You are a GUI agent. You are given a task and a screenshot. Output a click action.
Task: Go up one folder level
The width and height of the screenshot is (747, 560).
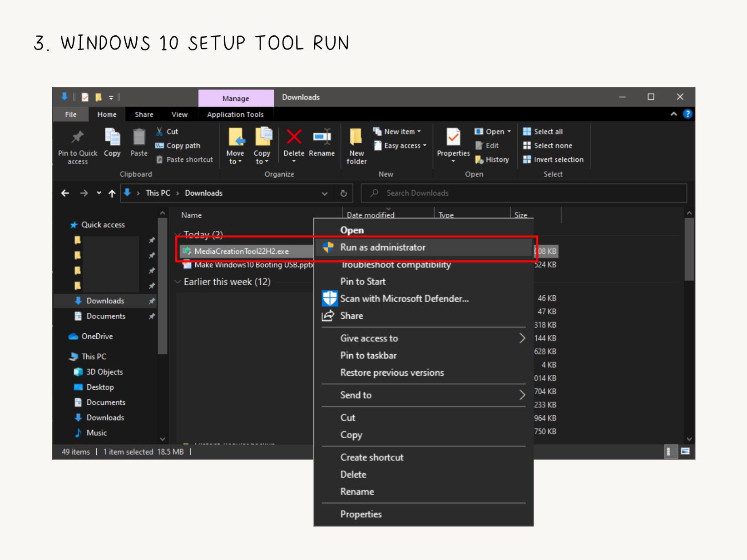tap(112, 193)
